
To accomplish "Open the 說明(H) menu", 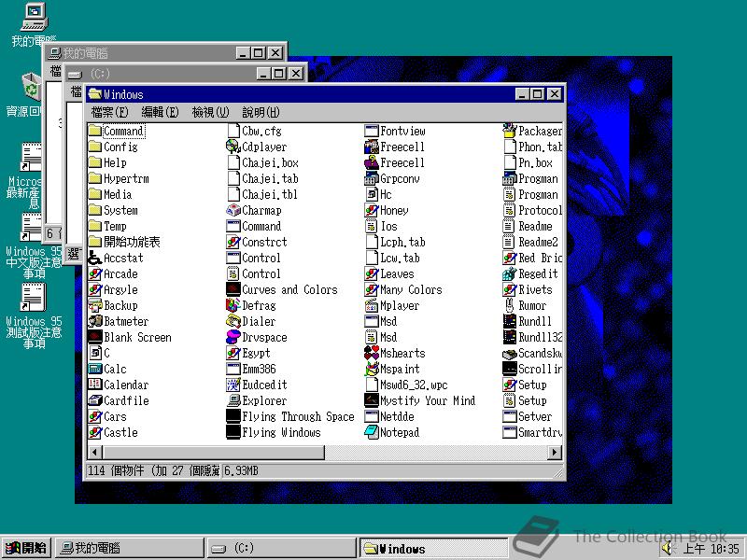I will (x=261, y=112).
